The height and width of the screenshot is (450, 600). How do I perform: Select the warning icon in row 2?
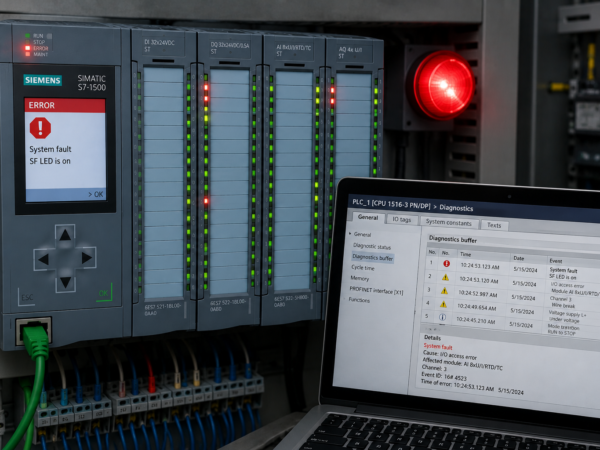pyautogui.click(x=445, y=277)
